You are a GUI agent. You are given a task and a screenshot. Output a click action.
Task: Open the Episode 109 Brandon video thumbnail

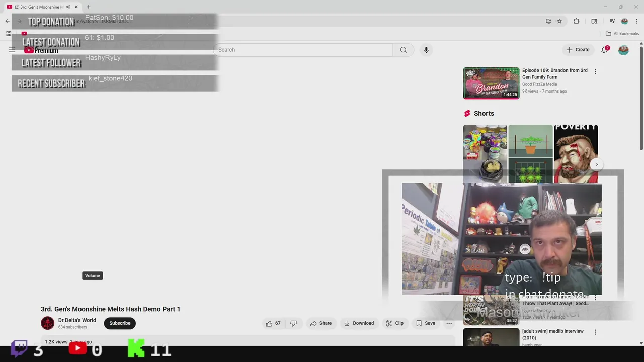[491, 83]
